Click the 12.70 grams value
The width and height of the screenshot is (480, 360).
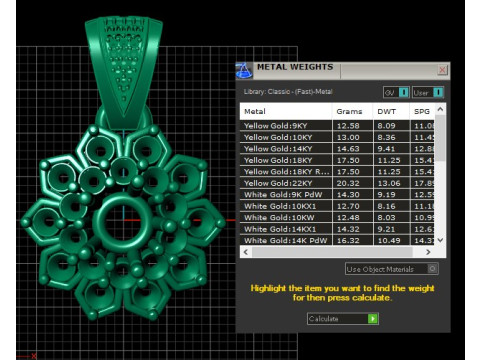click(x=348, y=206)
